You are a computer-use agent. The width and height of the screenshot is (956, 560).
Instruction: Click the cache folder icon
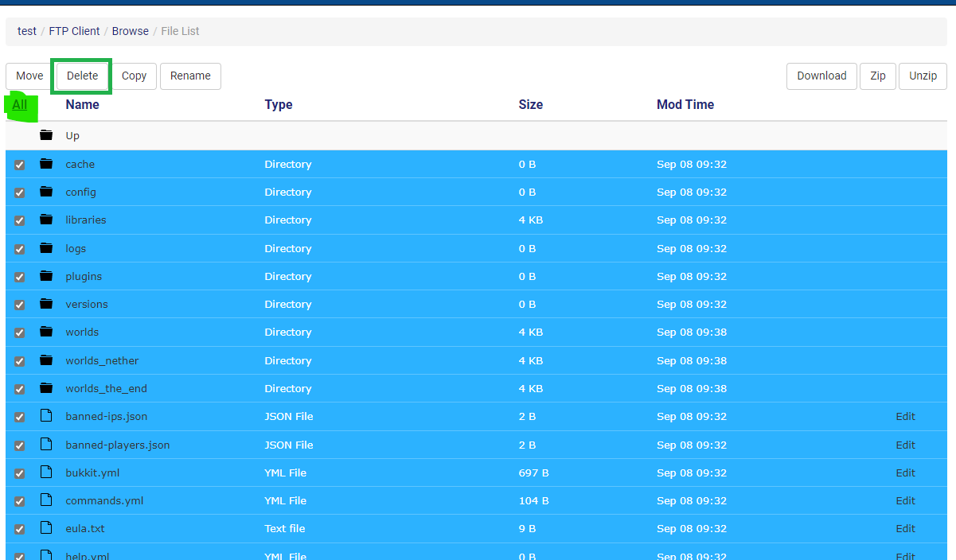[46, 164]
